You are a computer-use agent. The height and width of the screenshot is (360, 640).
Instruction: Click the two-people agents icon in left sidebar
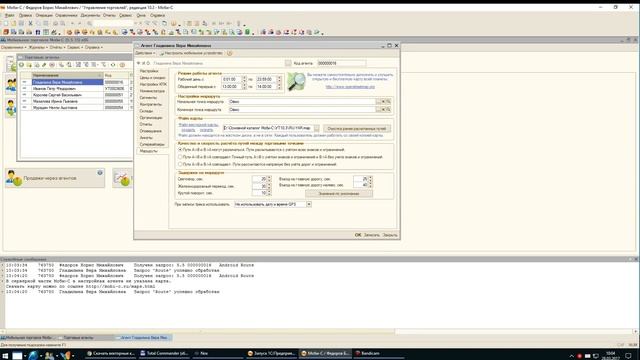[11, 84]
